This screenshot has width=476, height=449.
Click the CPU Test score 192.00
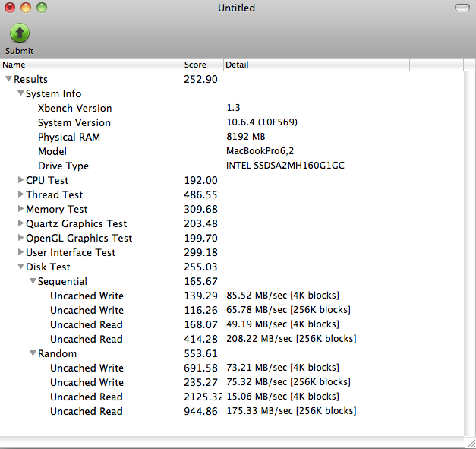[200, 180]
